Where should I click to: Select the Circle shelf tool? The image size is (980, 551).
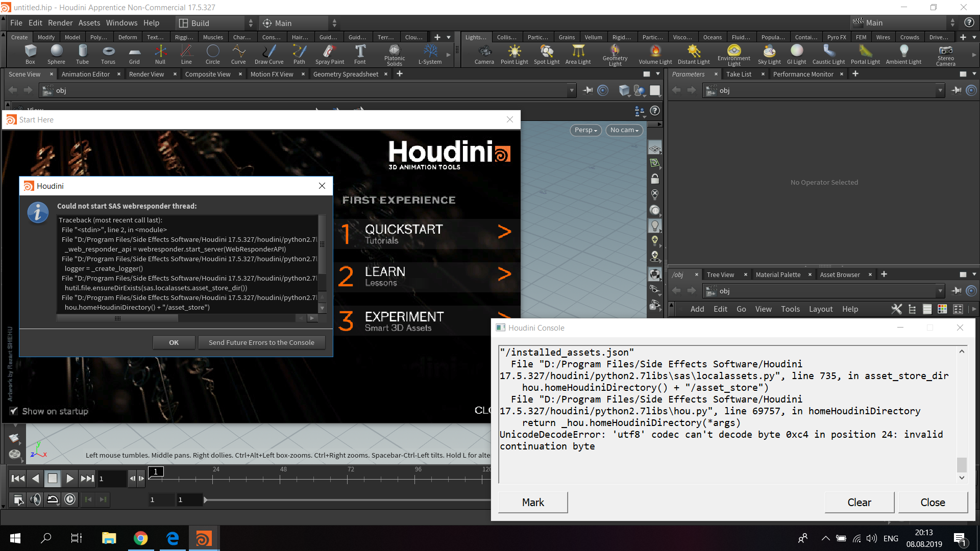click(x=212, y=54)
